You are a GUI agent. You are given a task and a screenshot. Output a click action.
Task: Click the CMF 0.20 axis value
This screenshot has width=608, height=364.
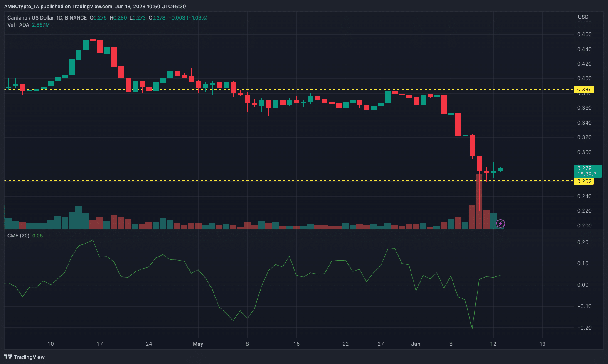point(583,242)
